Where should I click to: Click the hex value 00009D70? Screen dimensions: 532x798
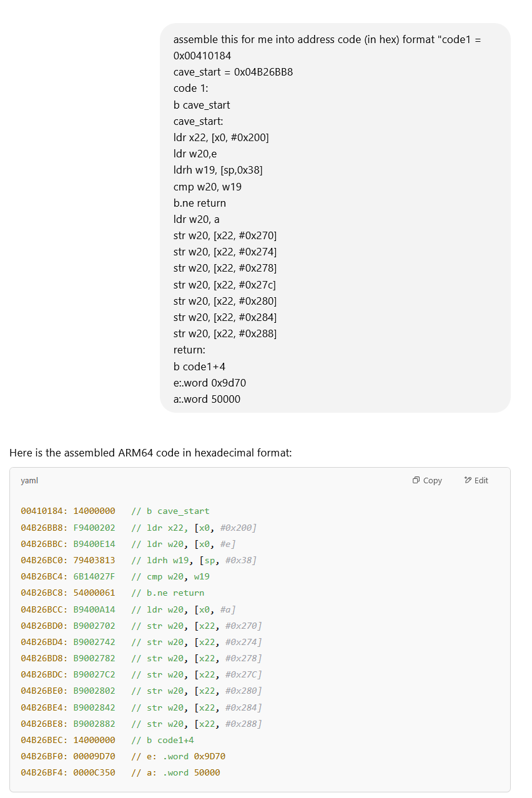[94, 756]
